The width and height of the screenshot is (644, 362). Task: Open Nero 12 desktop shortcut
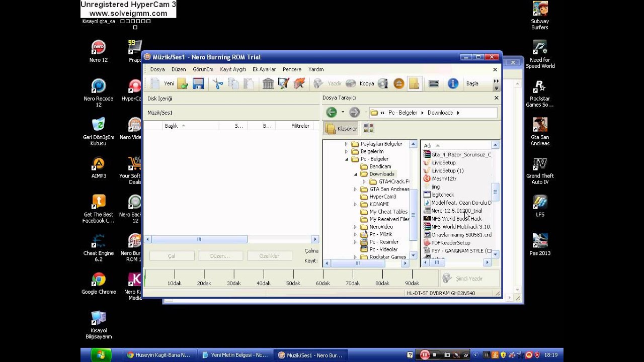[x=99, y=52]
